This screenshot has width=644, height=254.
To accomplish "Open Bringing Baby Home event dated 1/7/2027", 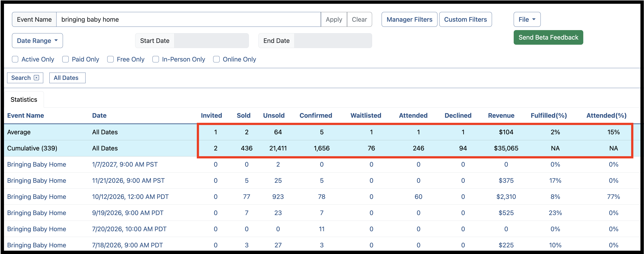I will 37,164.
